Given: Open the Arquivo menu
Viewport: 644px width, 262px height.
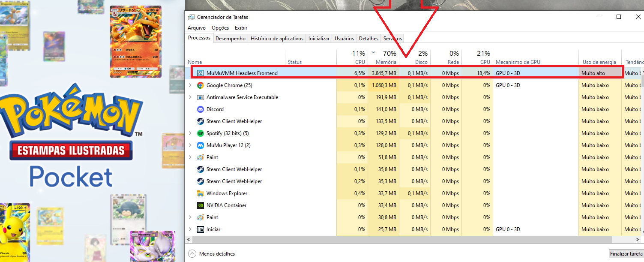Looking at the screenshot, I should click(197, 28).
